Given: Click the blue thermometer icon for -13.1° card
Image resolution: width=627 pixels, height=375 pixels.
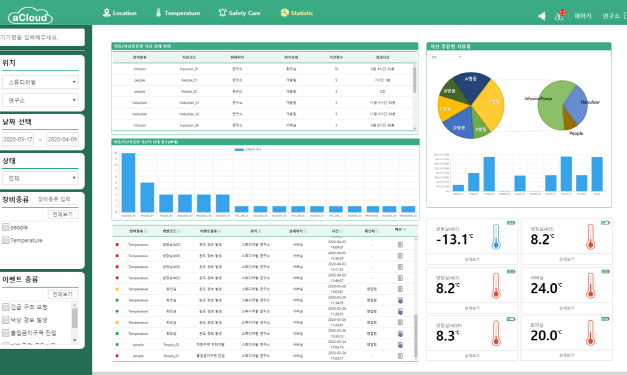Looking at the screenshot, I should (496, 237).
